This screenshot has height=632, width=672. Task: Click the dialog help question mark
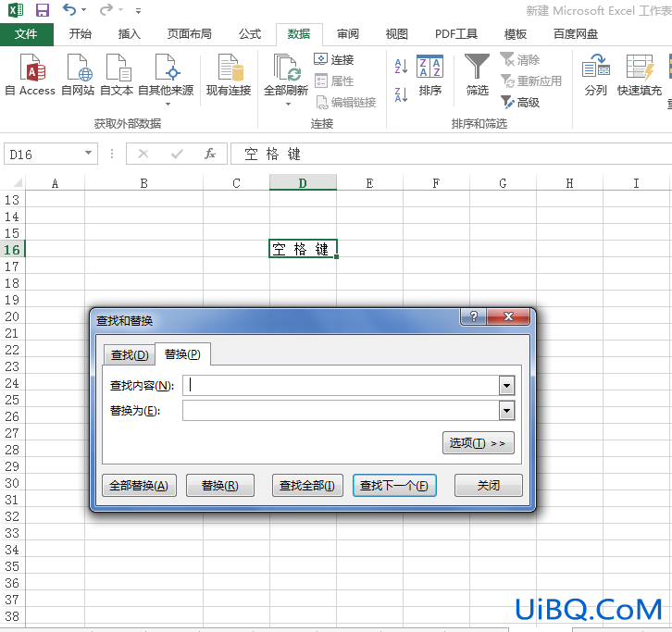[474, 316]
